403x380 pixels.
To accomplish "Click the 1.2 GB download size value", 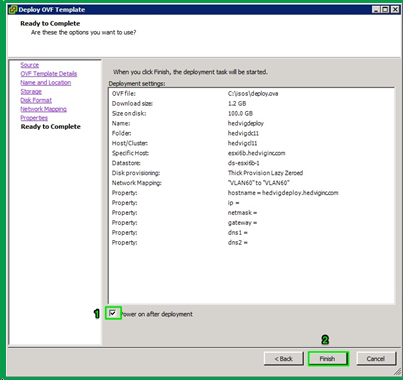I will tap(237, 104).
